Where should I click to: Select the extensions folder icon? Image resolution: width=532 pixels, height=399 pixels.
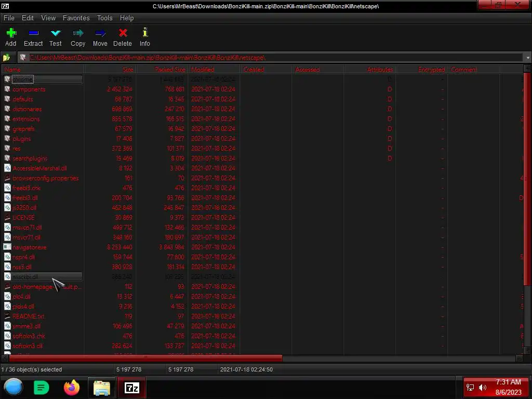pyautogui.click(x=7, y=118)
